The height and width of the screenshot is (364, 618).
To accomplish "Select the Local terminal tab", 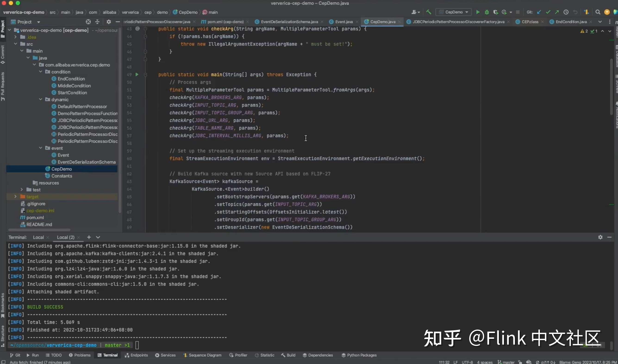I will click(x=38, y=237).
